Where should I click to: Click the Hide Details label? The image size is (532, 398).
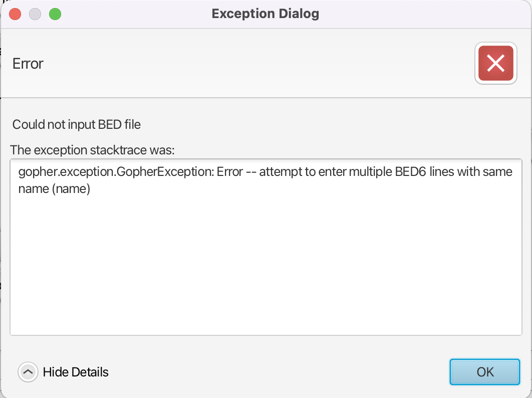click(76, 372)
